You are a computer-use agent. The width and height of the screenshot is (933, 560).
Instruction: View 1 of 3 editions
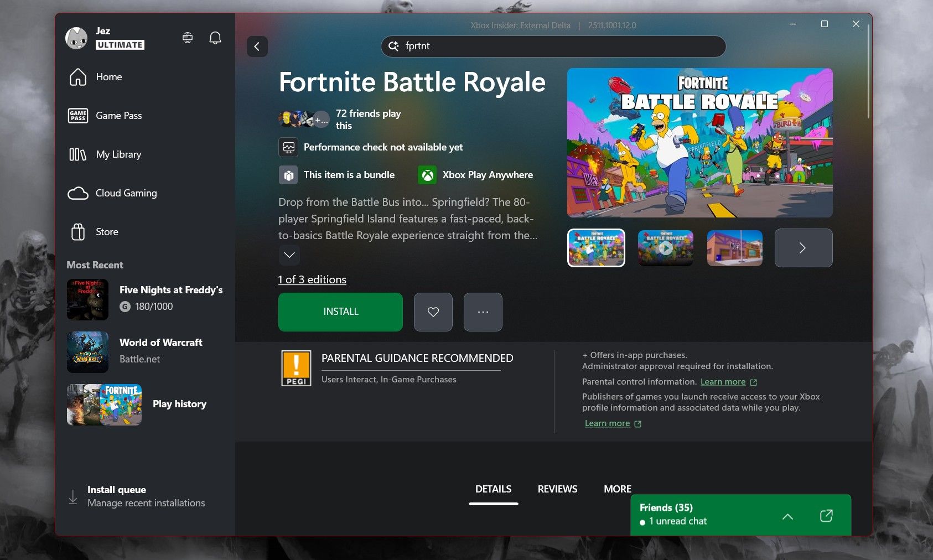click(x=312, y=279)
